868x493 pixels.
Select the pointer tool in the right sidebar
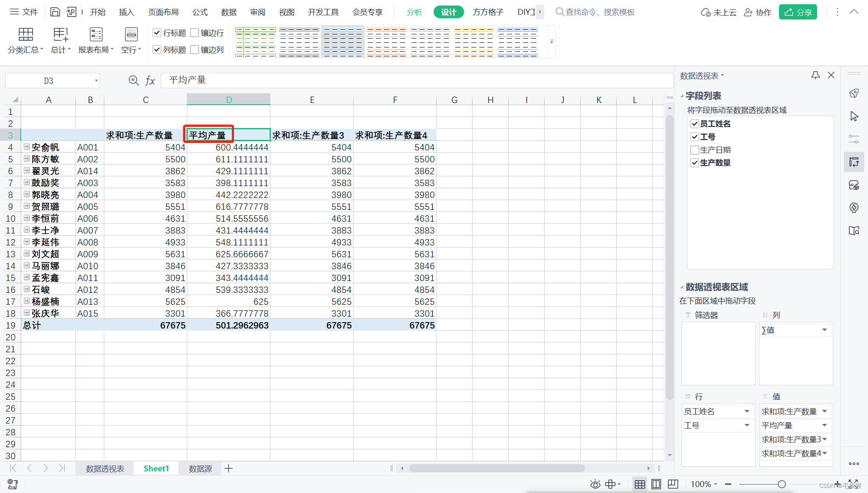(854, 116)
